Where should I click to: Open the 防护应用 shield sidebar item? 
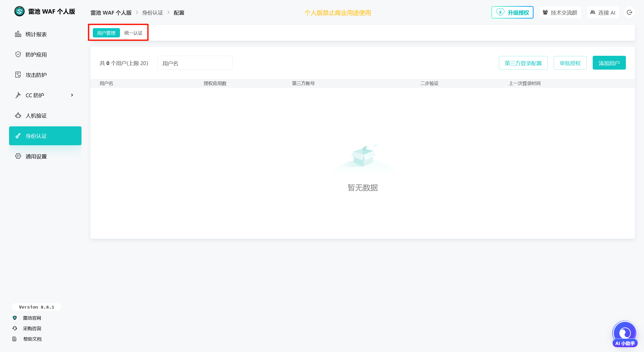tap(36, 55)
